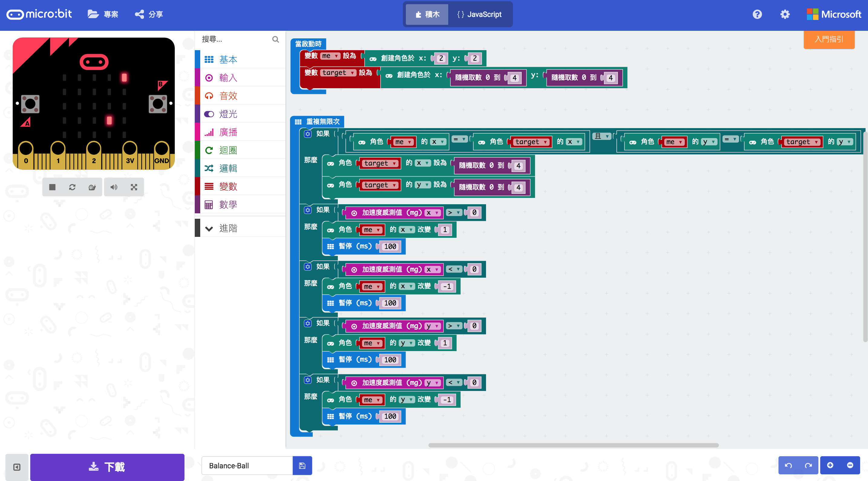Expand the 進階 advanced categories
Screen dimensions: 868x481
pos(240,228)
